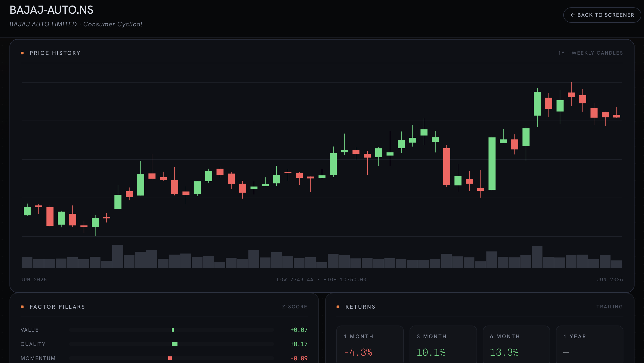Click the MOMENTUM z-score bar indicator

[170, 358]
